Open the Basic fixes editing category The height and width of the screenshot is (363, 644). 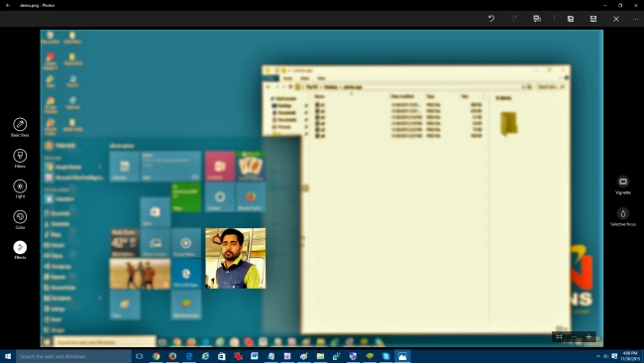click(x=20, y=127)
